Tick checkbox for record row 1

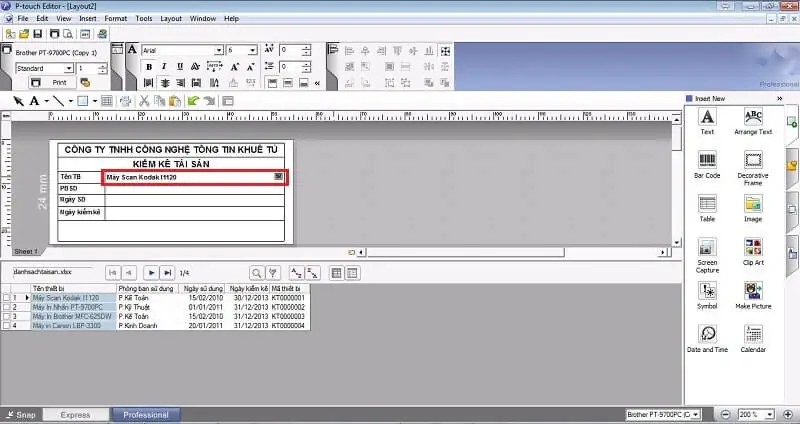6,298
